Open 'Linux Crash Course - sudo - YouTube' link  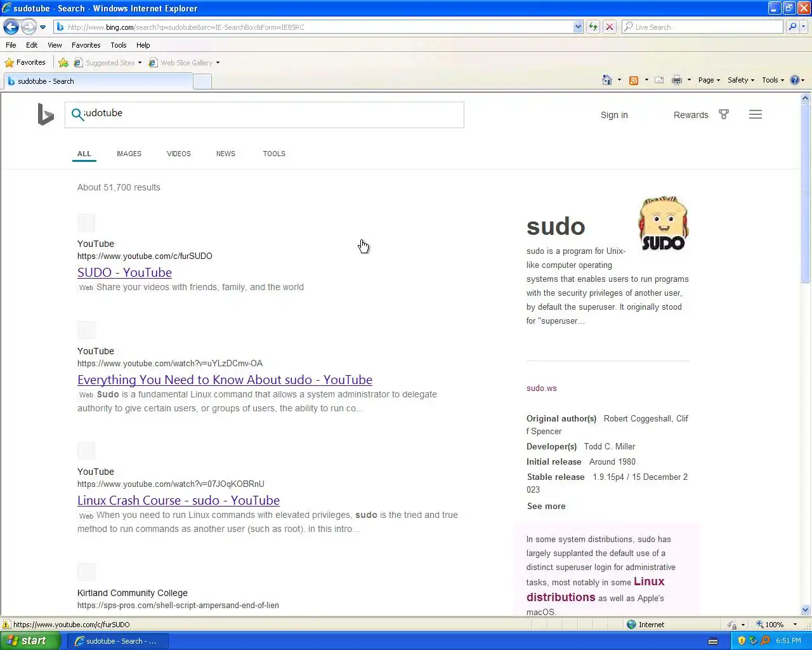click(x=178, y=500)
